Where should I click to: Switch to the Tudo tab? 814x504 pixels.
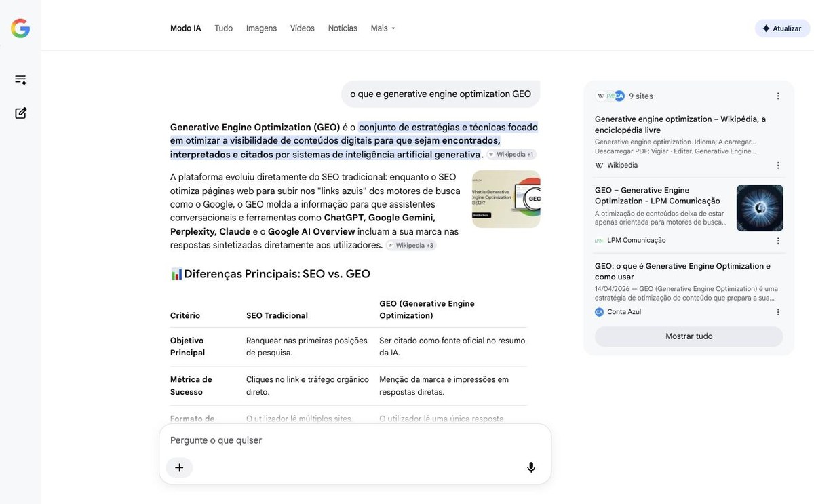click(224, 28)
